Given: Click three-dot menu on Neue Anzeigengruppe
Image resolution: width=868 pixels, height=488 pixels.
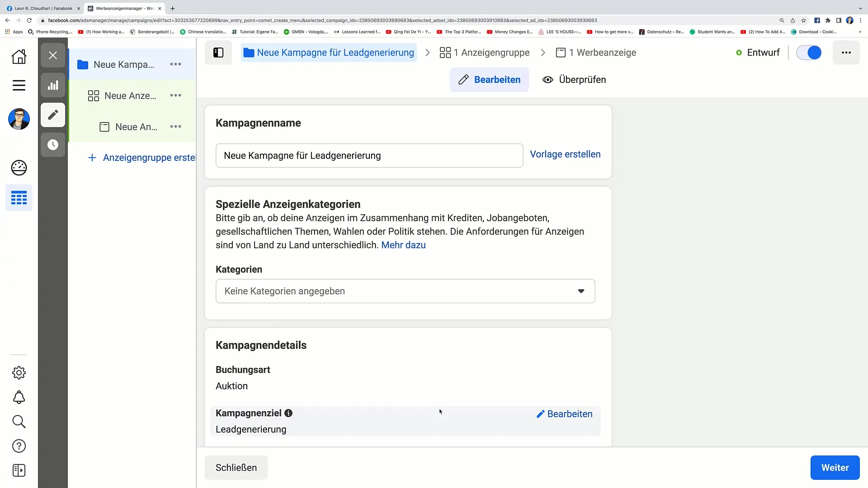Looking at the screenshot, I should point(176,95).
